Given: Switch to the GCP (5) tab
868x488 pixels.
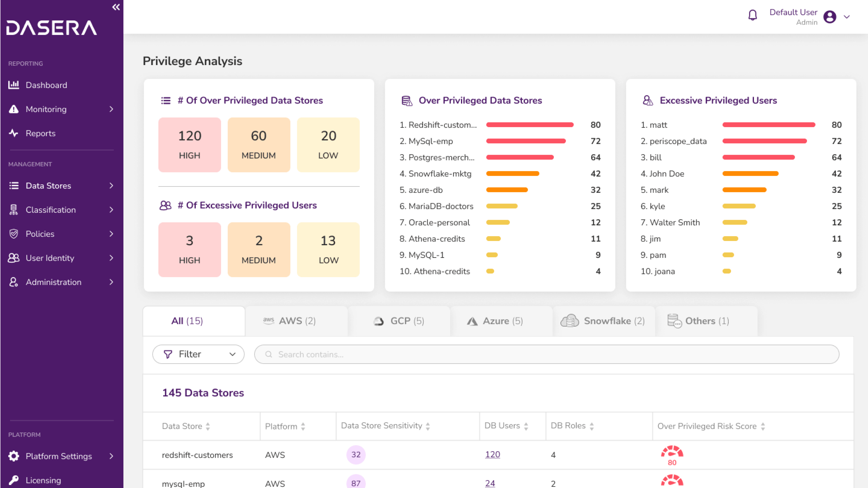Looking at the screenshot, I should pos(399,321).
